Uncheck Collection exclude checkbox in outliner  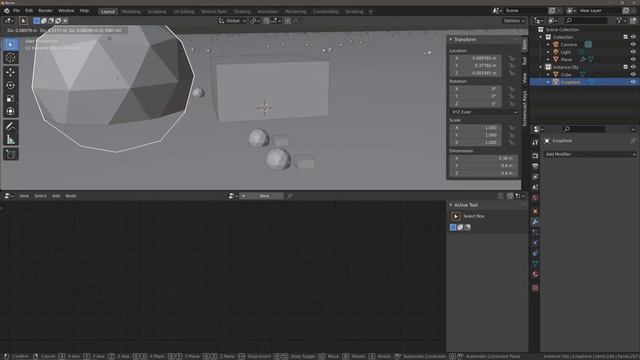(626, 37)
